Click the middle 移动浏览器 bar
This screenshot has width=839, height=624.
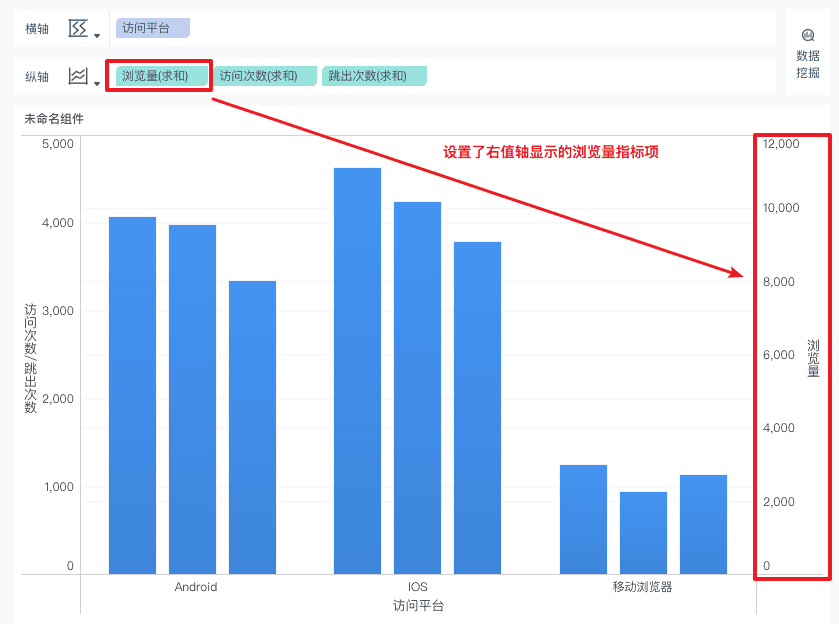643,533
